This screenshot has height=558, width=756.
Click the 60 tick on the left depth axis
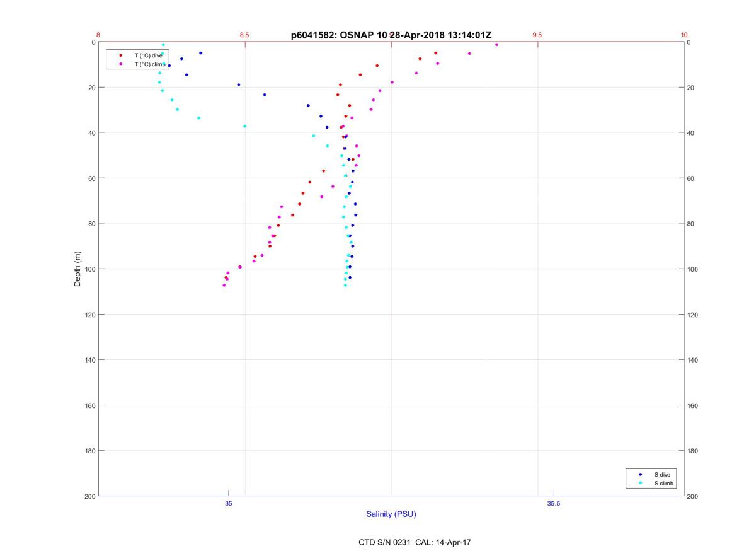click(91, 178)
